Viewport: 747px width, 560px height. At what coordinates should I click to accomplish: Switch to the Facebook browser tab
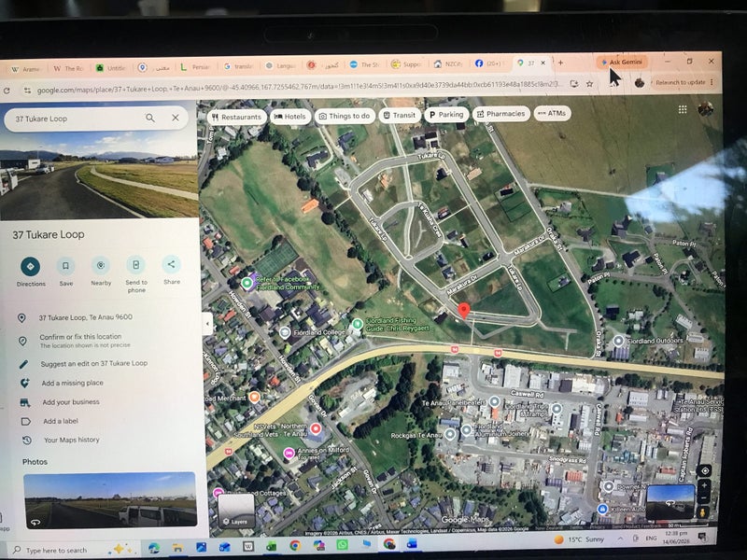[x=488, y=63]
